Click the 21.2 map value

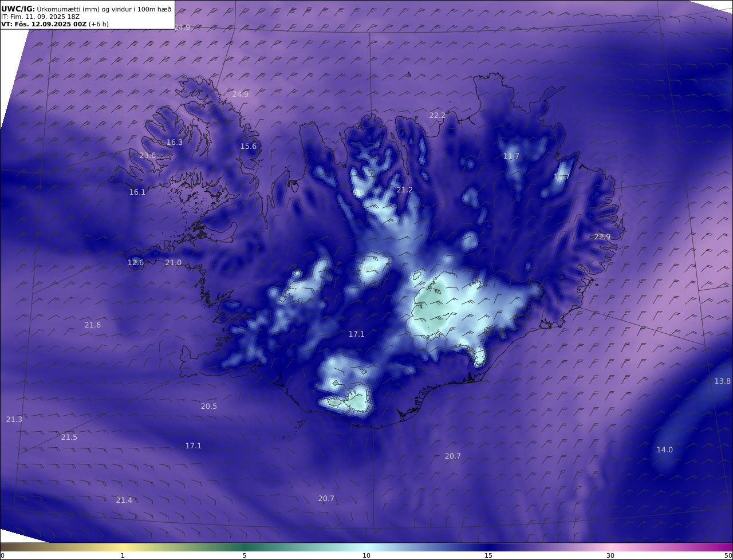click(404, 190)
